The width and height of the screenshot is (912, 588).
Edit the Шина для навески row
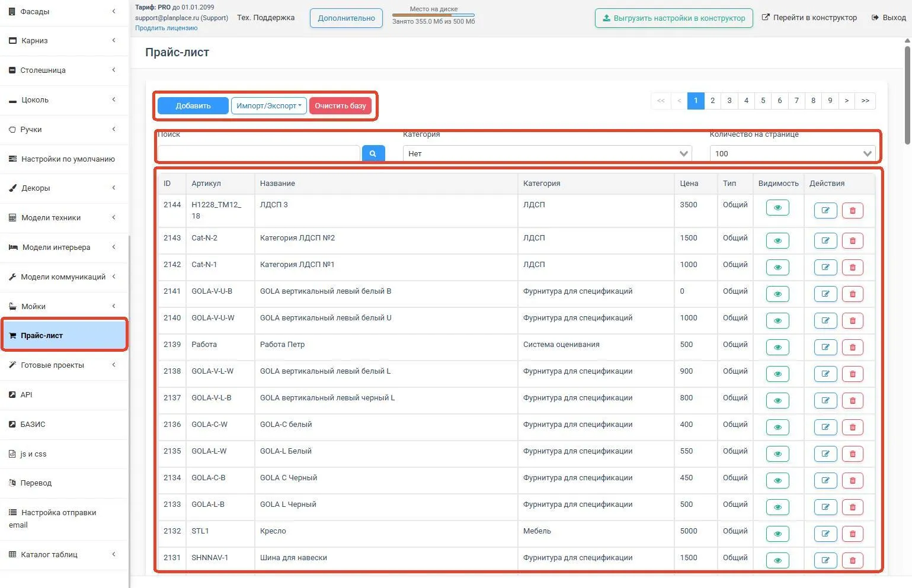(825, 560)
